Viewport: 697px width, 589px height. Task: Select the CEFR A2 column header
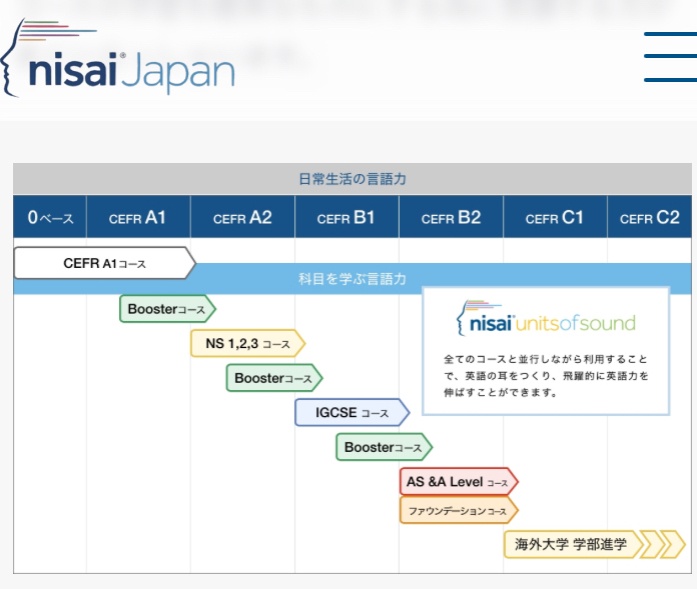pos(242,218)
